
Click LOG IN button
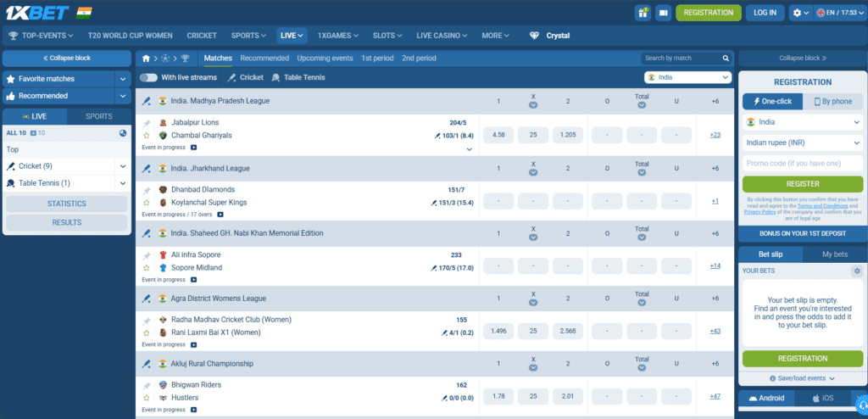coord(765,12)
